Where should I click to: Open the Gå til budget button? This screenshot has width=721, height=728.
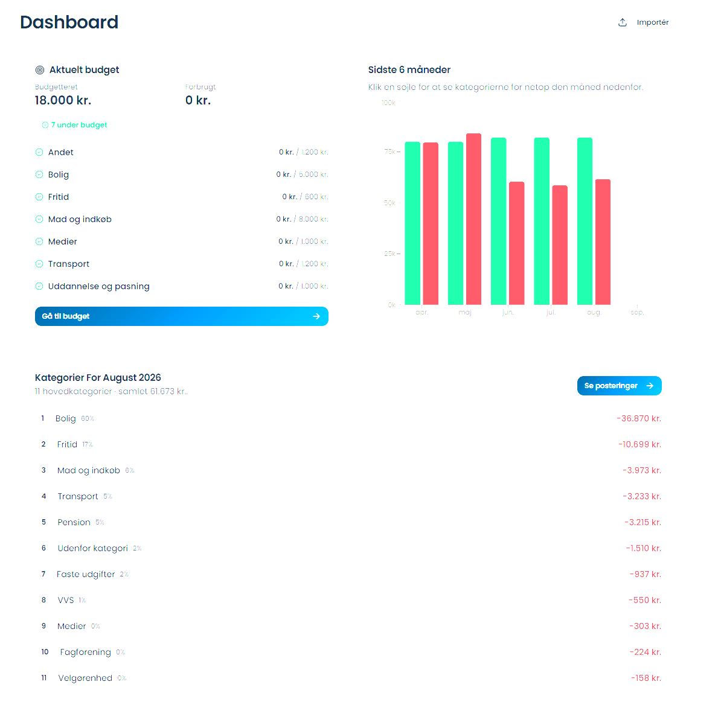[182, 316]
